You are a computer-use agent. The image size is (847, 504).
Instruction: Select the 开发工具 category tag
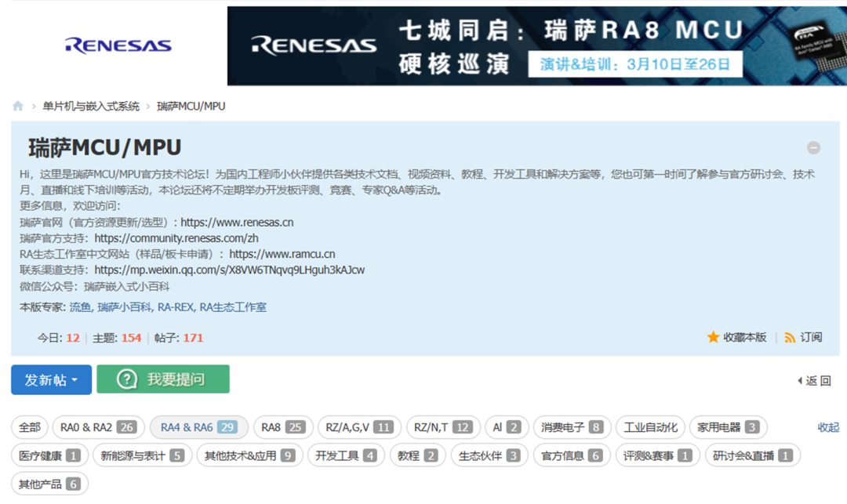pyautogui.click(x=346, y=455)
